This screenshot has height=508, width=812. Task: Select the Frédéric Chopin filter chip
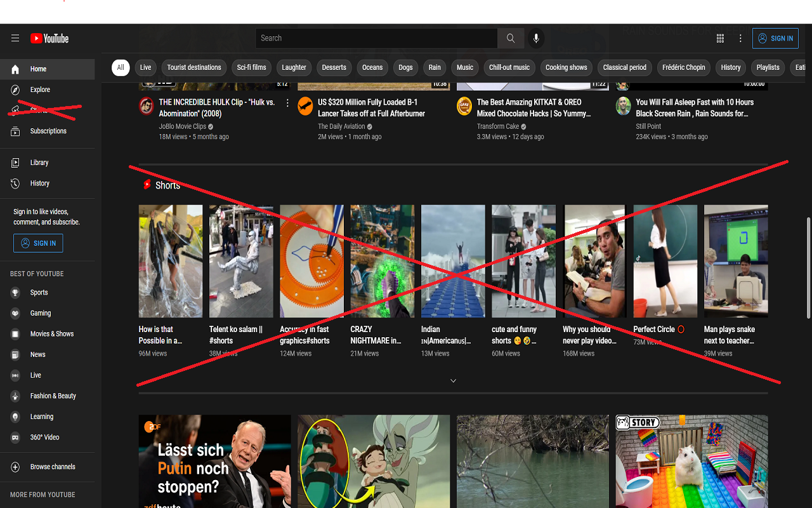pyautogui.click(x=683, y=67)
